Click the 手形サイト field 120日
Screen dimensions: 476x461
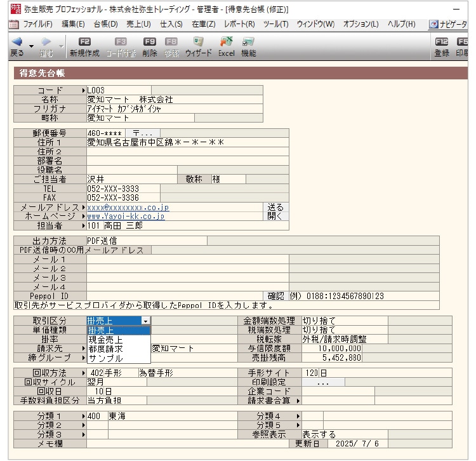[376, 373]
